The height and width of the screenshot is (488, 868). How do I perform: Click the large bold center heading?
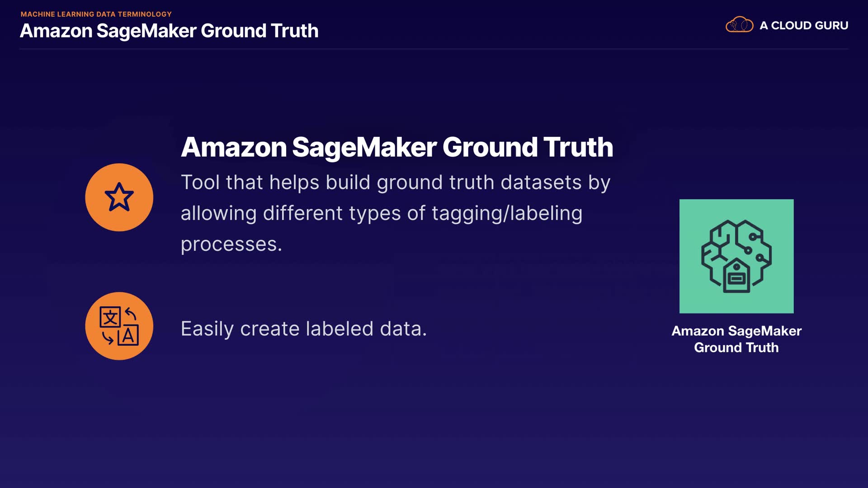[x=397, y=147]
